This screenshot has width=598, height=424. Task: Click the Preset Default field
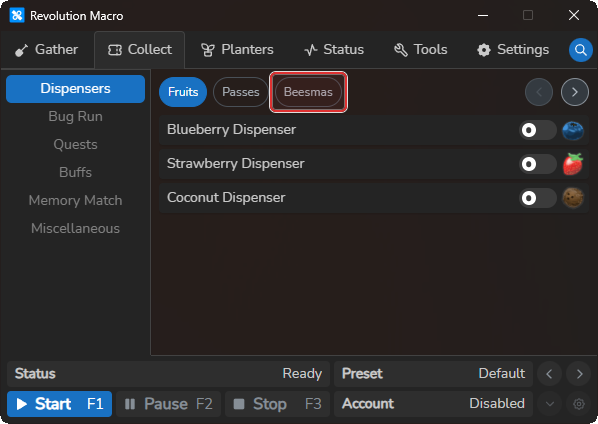point(433,374)
